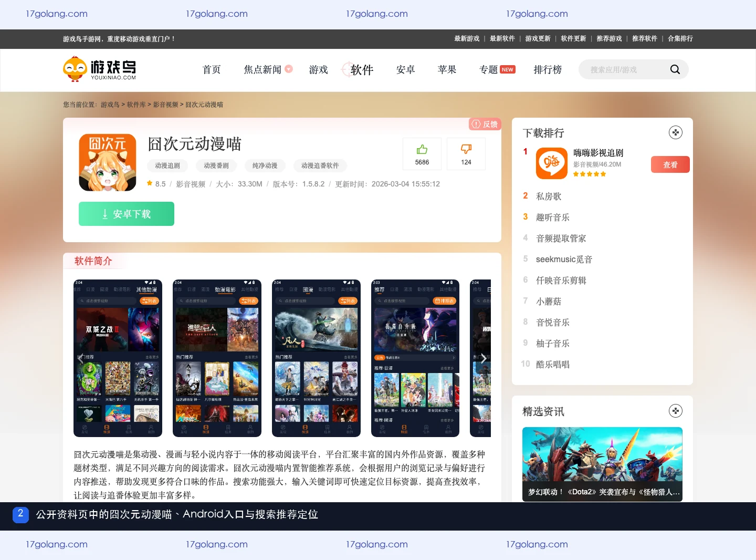Open the 苹果 nav item
The height and width of the screenshot is (560, 756).
tap(447, 69)
